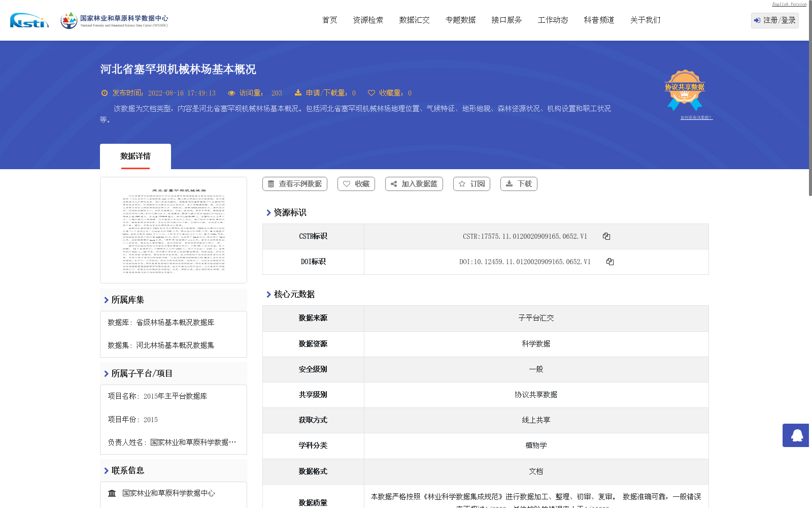Click the 下载 download button
Image resolution: width=812 pixels, height=508 pixels.
(x=518, y=184)
